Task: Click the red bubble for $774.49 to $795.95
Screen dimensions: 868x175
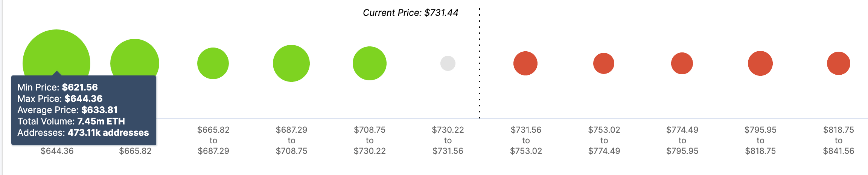Action: click(682, 63)
